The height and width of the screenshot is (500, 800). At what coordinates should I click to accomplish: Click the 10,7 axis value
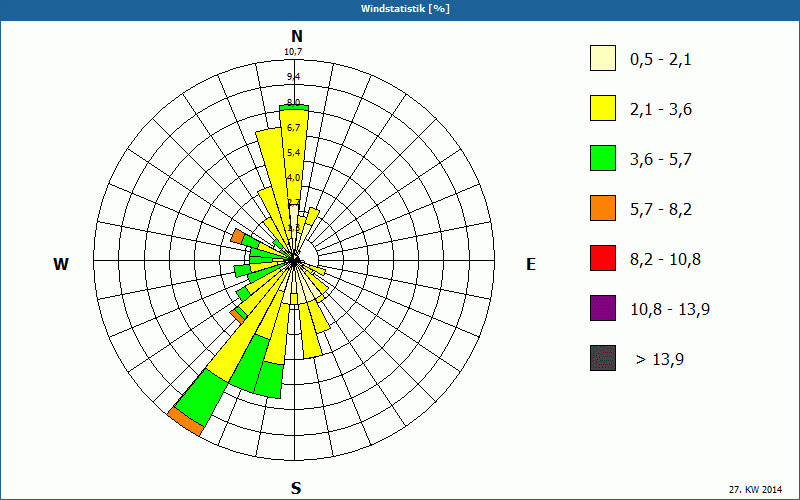coord(293,52)
